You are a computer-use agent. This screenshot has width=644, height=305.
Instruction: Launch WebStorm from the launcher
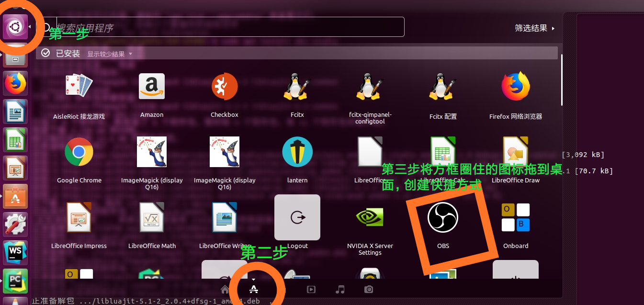point(16,252)
